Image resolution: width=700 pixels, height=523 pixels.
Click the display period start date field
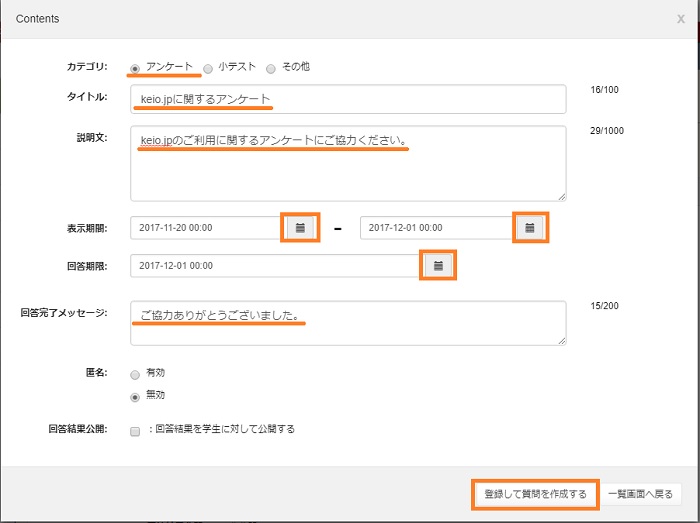point(205,228)
